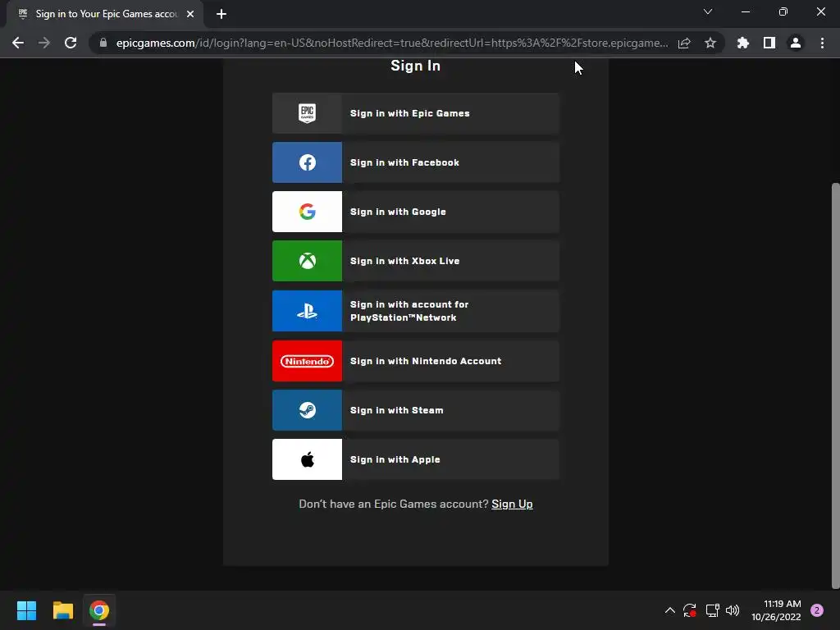Open the clock showing 11:19 AM
840x630 pixels.
(x=776, y=610)
